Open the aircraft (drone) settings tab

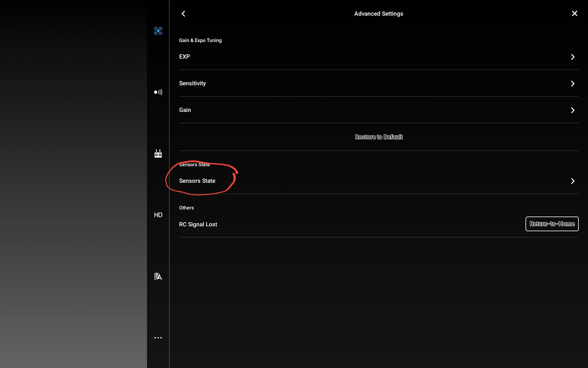click(x=158, y=31)
